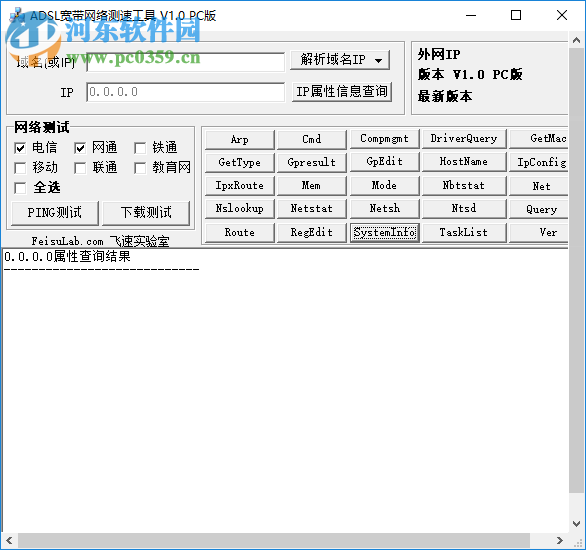
Task: Tick the 移动 checkbox
Action: tap(20, 168)
